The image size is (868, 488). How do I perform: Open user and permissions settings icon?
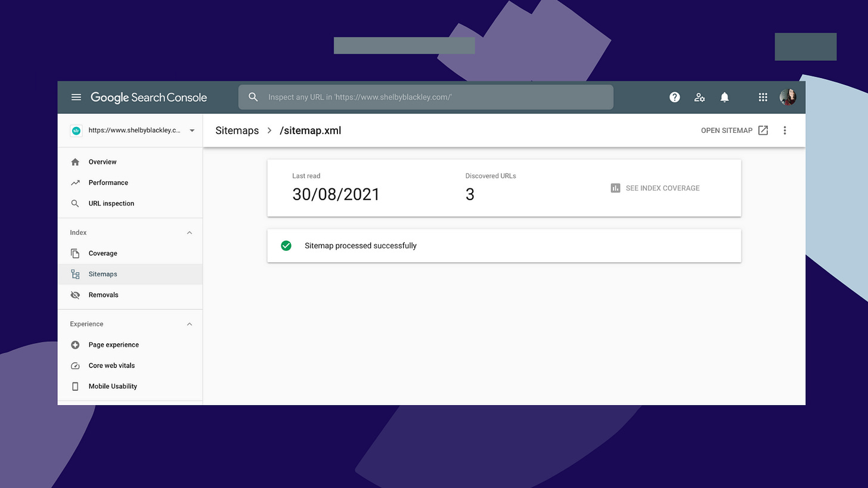pyautogui.click(x=699, y=97)
